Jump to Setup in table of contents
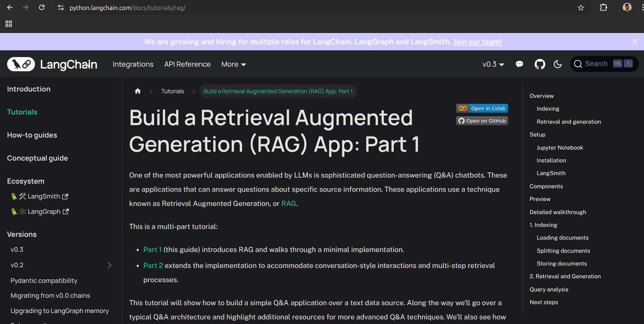This screenshot has height=324, width=644. [537, 134]
